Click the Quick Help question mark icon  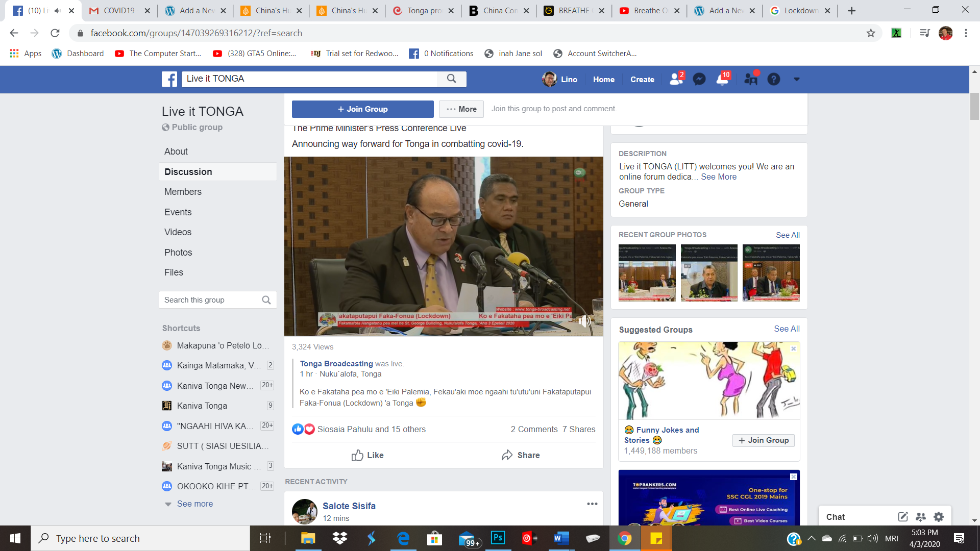(x=774, y=79)
